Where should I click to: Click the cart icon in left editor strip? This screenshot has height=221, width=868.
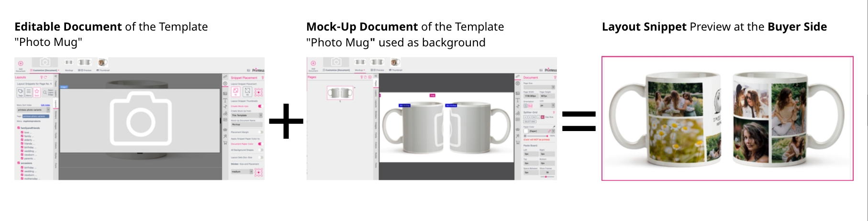225,143
